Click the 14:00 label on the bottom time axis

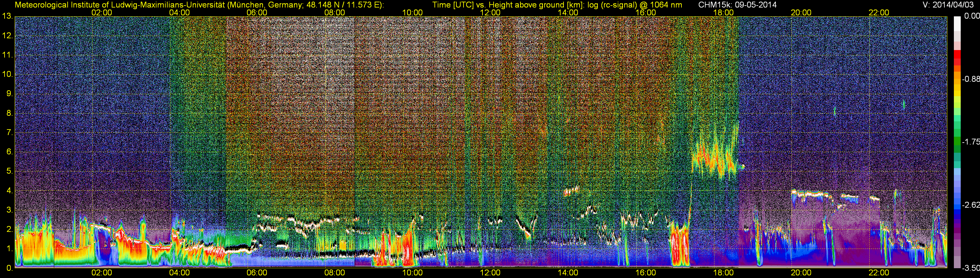(568, 273)
